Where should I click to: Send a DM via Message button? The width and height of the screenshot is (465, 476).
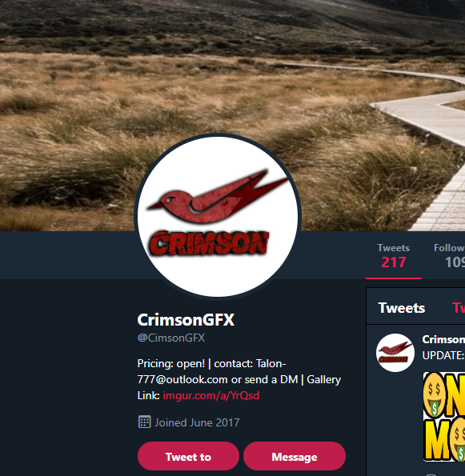pyautogui.click(x=295, y=456)
